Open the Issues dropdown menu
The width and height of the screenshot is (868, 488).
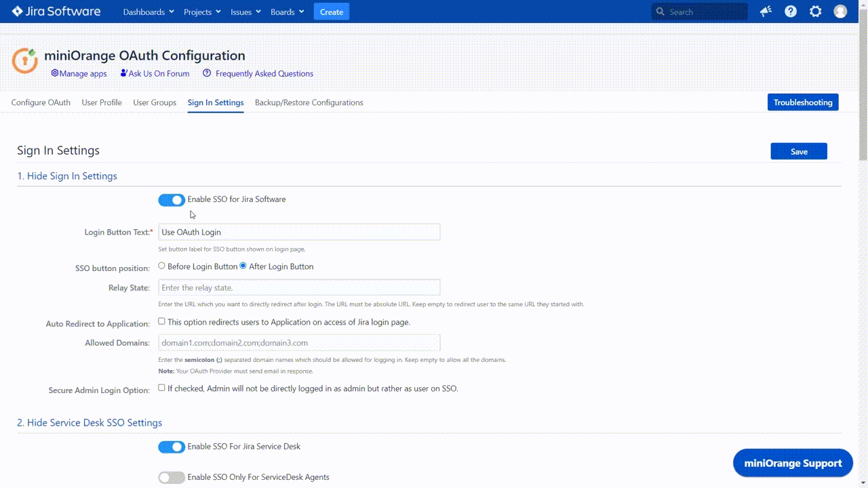[245, 12]
